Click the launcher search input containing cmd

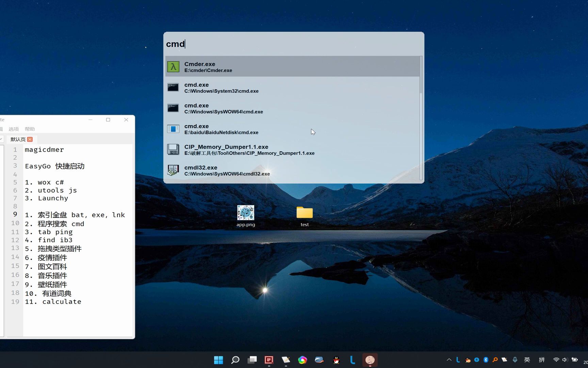(x=294, y=44)
